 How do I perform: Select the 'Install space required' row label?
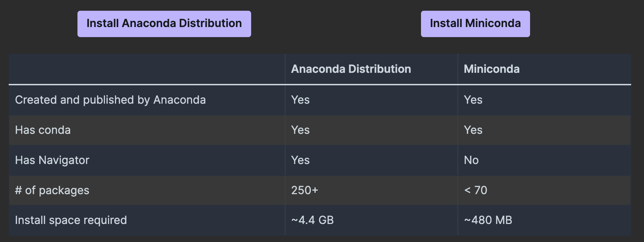point(71,220)
